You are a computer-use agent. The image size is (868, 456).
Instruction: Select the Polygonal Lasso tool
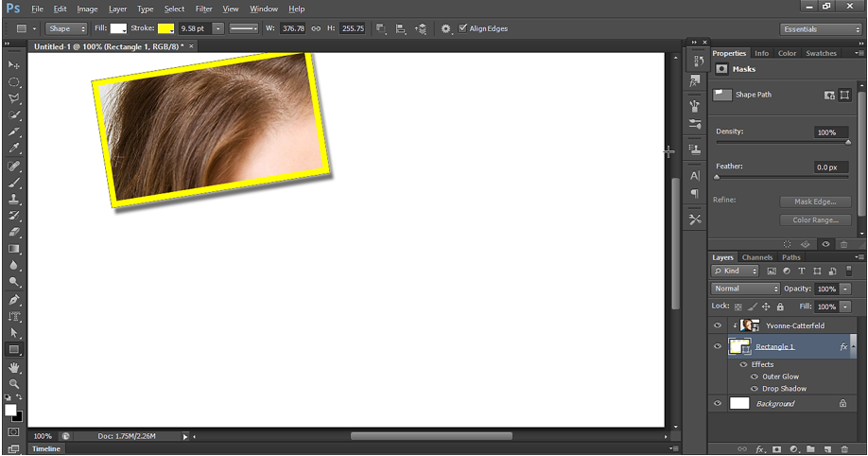click(x=14, y=98)
